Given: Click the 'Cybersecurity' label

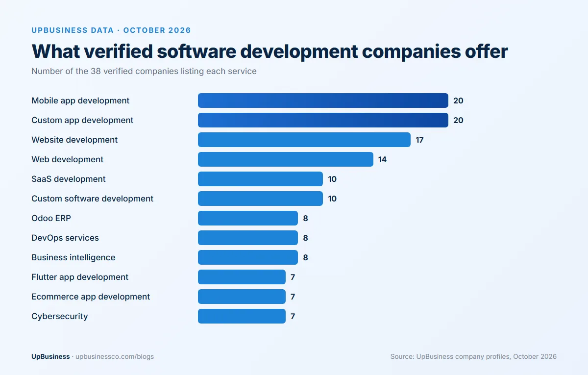Looking at the screenshot, I should coord(60,316).
